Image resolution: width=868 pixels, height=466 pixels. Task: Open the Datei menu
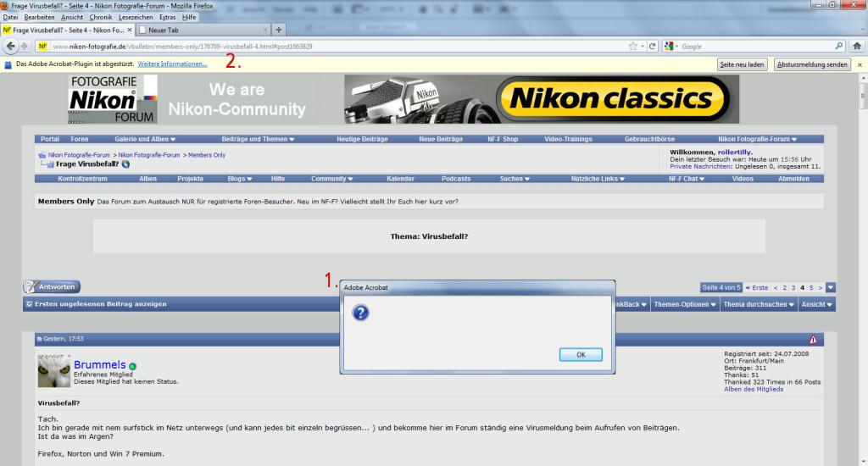point(10,17)
